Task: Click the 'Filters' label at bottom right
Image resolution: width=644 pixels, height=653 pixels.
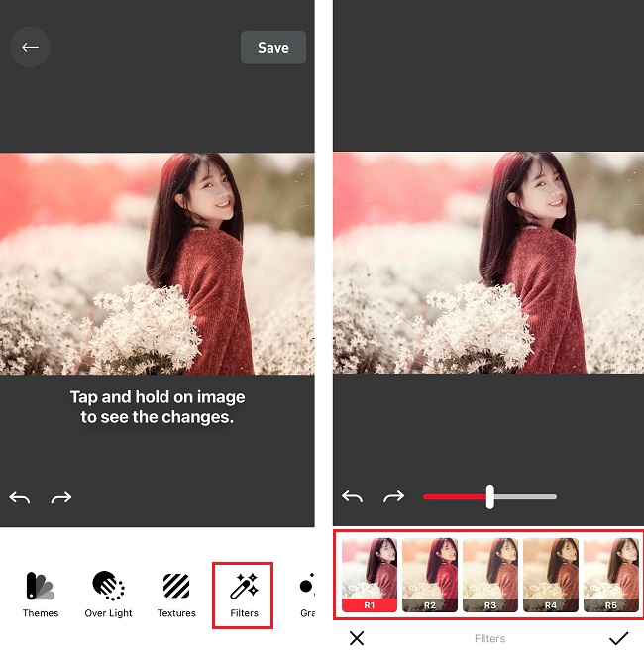Action: click(x=490, y=638)
